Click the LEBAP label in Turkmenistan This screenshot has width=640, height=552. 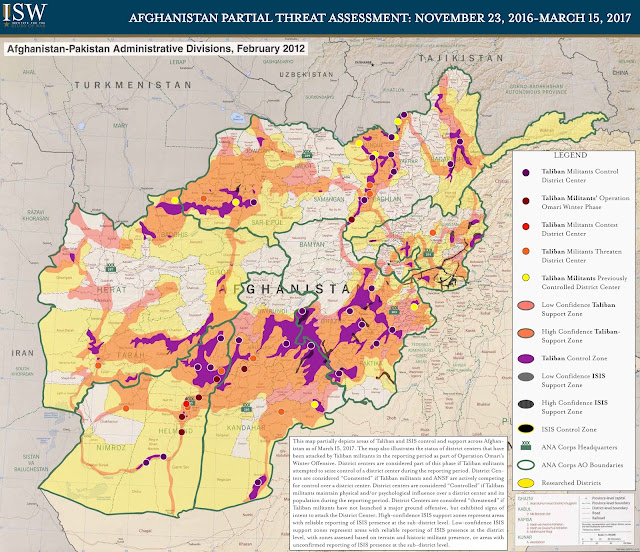(178, 62)
